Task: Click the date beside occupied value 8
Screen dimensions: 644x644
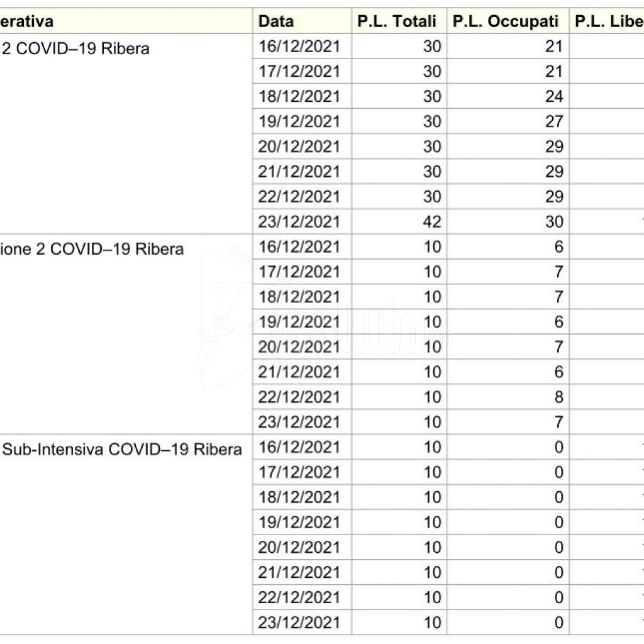Action: tap(299, 397)
